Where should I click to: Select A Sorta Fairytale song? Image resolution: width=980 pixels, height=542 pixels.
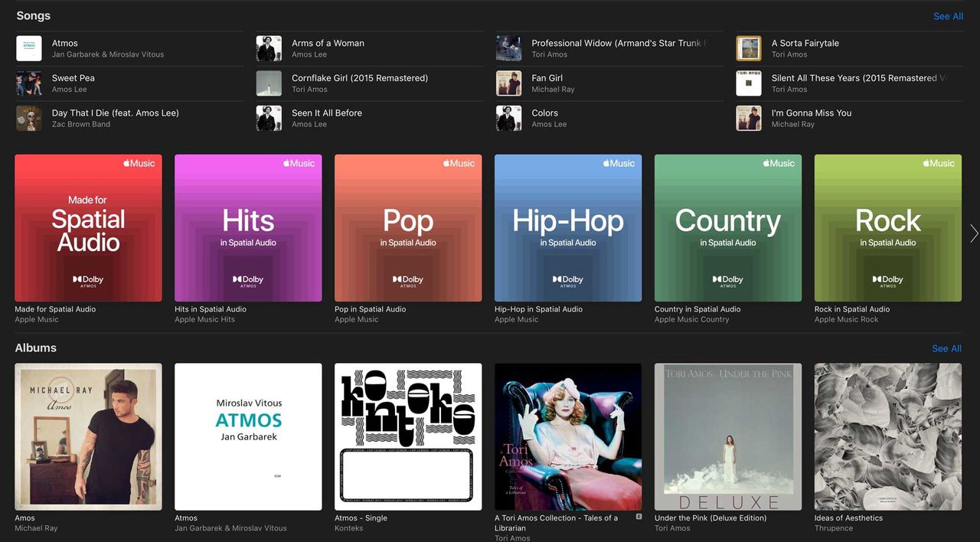pos(849,48)
